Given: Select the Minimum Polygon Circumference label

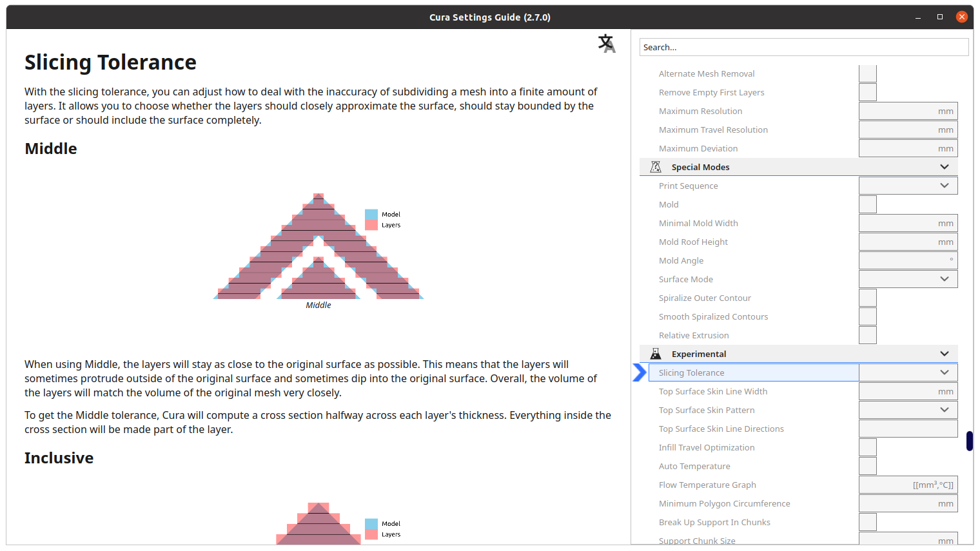Looking at the screenshot, I should [x=724, y=503].
